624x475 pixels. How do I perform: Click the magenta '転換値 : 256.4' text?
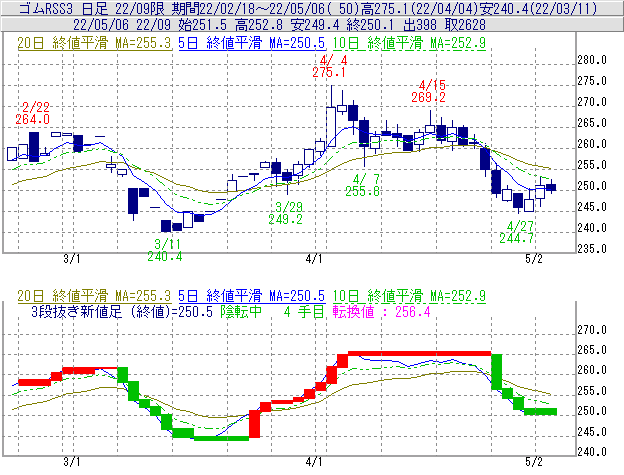click(x=382, y=312)
